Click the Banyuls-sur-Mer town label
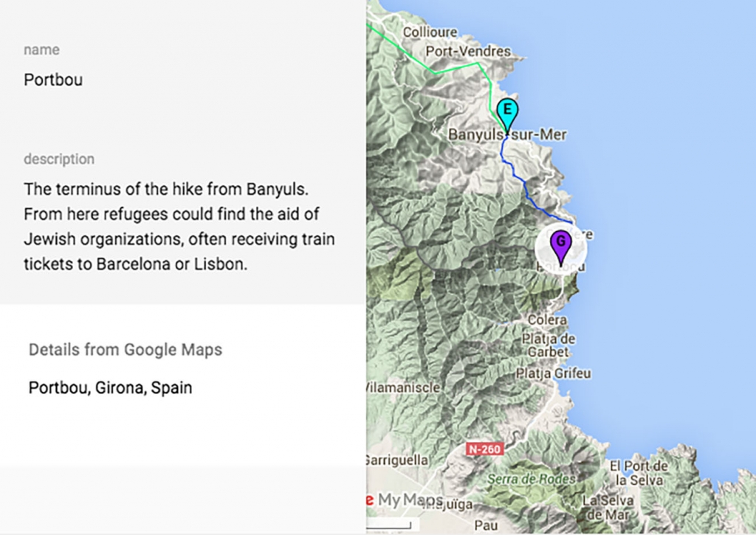Screen dimensions: 756x535 point(507,135)
